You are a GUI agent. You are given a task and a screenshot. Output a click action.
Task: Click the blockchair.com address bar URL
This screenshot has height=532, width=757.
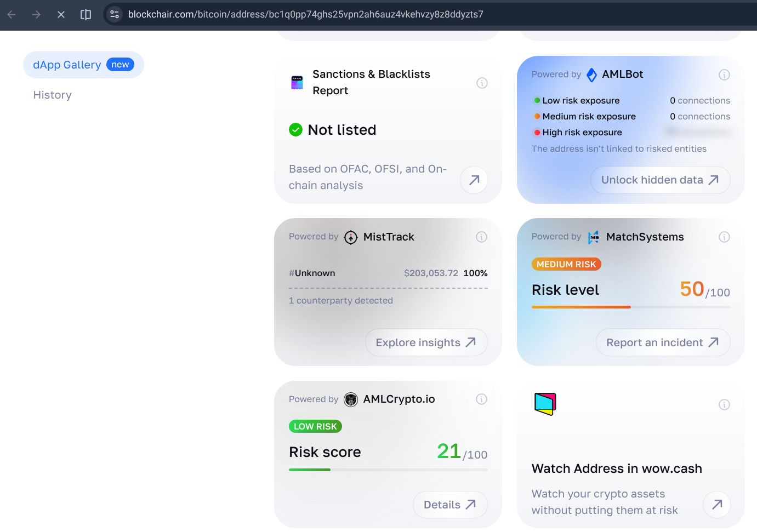pyautogui.click(x=306, y=14)
